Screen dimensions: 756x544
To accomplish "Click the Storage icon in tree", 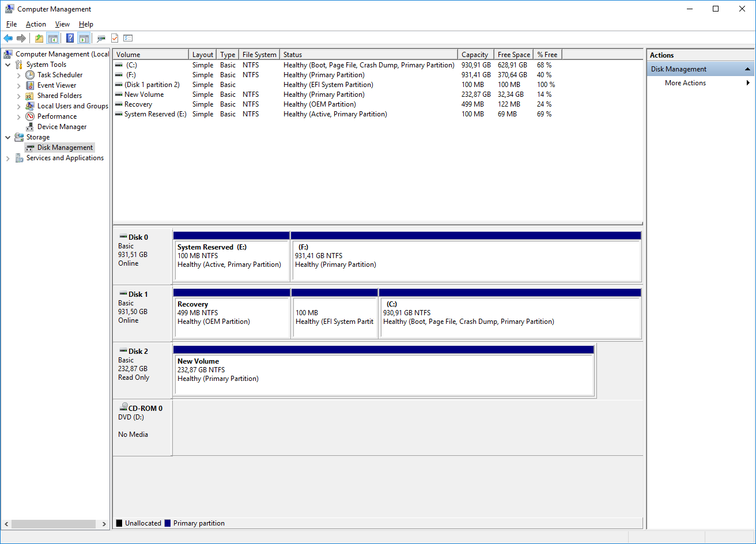I will [x=19, y=137].
